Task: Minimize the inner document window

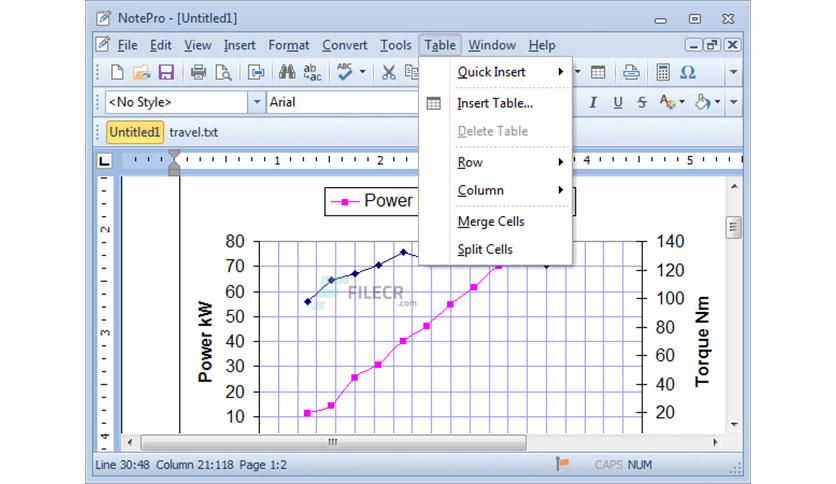Action: [693, 45]
